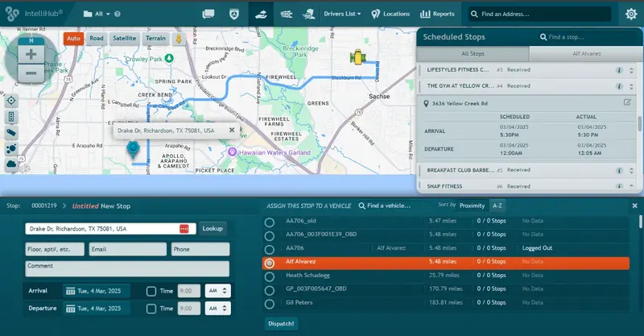The image size is (644, 336).
Task: Select the AA706 Logged Out vehicle radio
Action: click(270, 250)
